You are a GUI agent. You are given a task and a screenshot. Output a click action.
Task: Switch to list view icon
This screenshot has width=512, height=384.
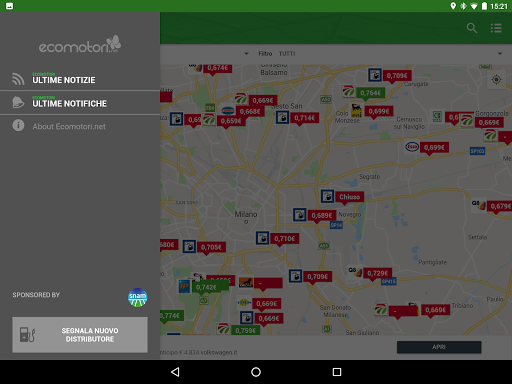coord(496,28)
